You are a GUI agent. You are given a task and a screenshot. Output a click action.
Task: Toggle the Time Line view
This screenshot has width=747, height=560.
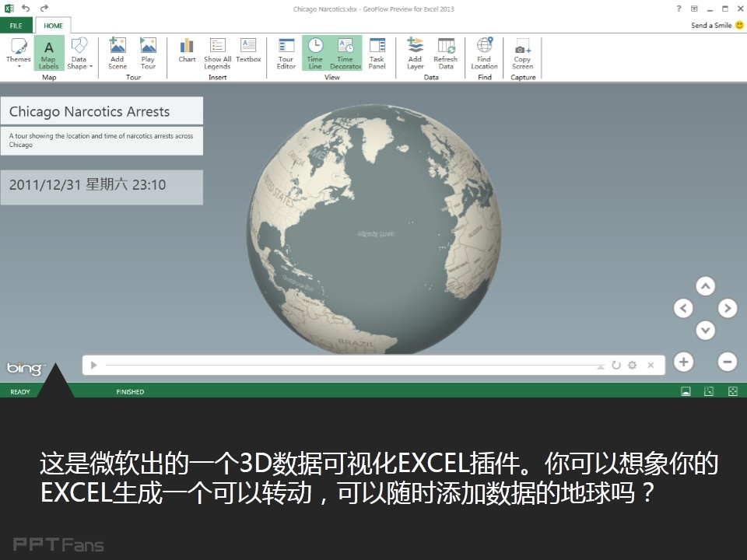[x=315, y=52]
